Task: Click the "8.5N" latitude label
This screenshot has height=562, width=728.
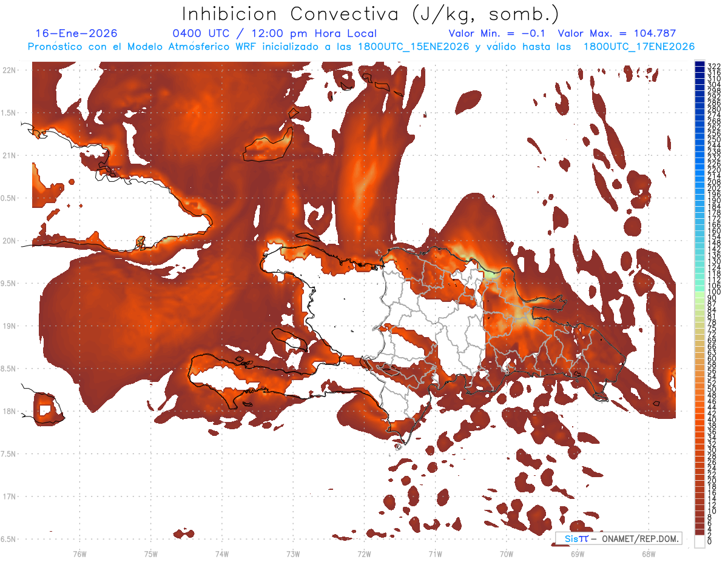Action: (8, 369)
